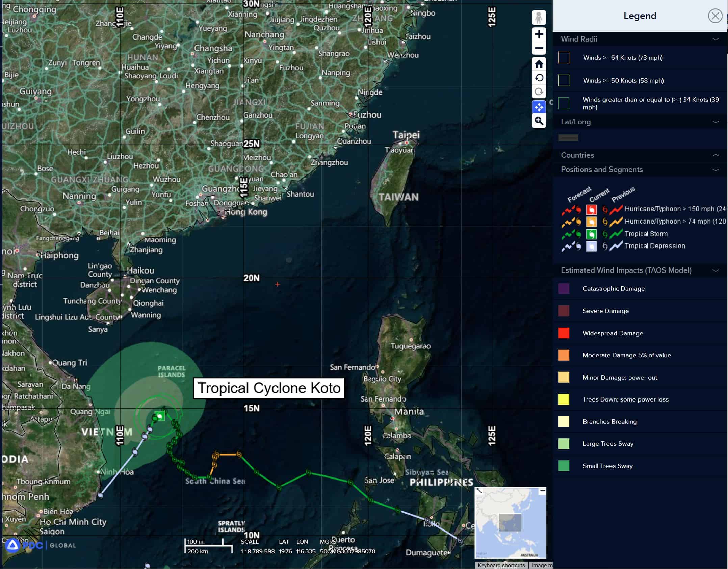Image resolution: width=728 pixels, height=569 pixels.
Task: Click the Keyboard shortcuts link
Action: [x=501, y=565]
